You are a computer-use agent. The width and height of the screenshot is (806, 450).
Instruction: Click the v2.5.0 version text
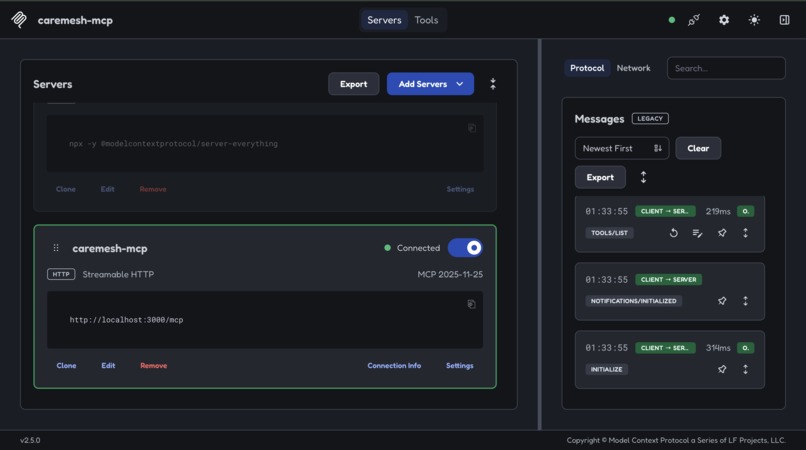click(30, 440)
